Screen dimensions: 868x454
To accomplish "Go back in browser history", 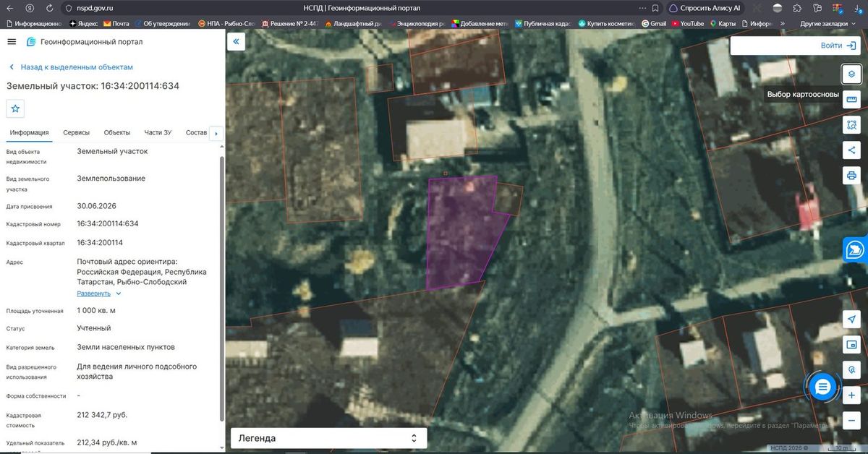I will 10,8.
